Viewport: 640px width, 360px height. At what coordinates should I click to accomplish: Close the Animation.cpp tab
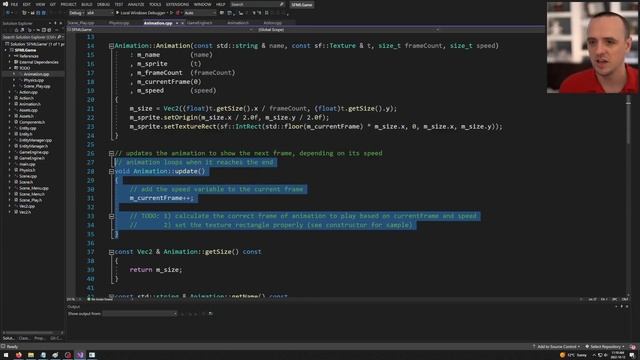coord(182,23)
